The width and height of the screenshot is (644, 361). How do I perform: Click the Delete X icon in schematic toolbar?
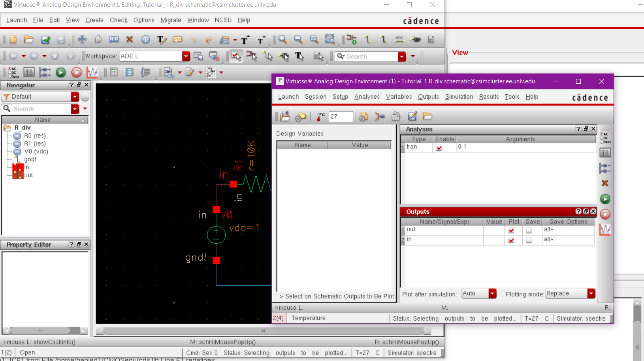130,39
